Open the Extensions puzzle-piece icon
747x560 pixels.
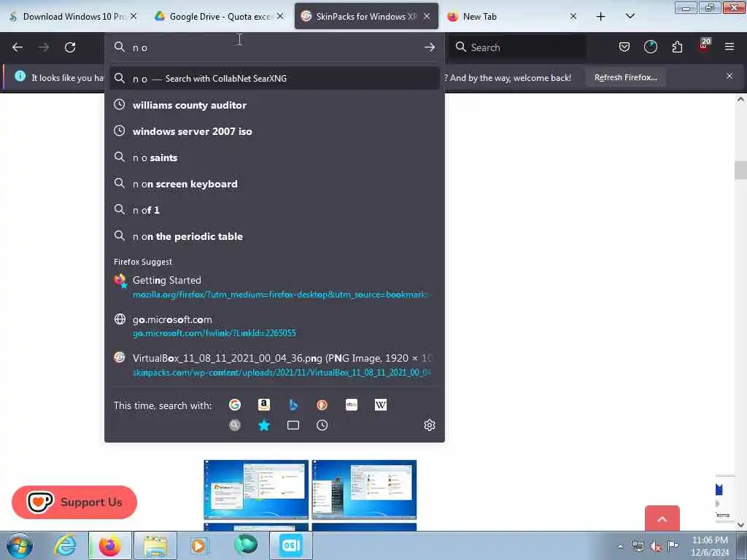[677, 47]
